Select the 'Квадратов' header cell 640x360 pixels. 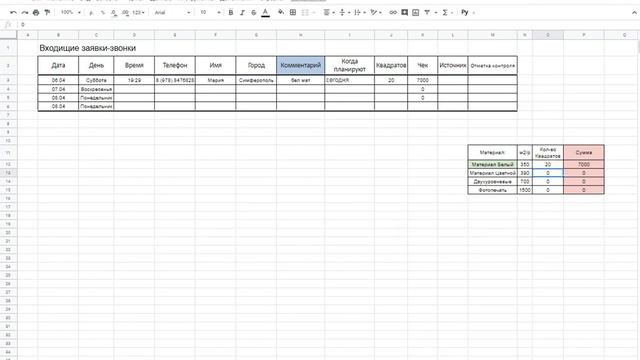(x=391, y=65)
